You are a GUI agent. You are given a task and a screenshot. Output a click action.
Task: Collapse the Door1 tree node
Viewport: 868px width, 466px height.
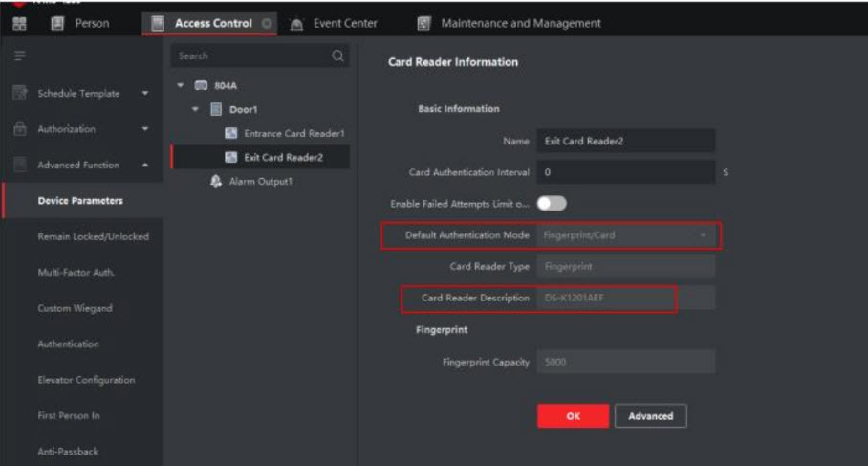[196, 110]
